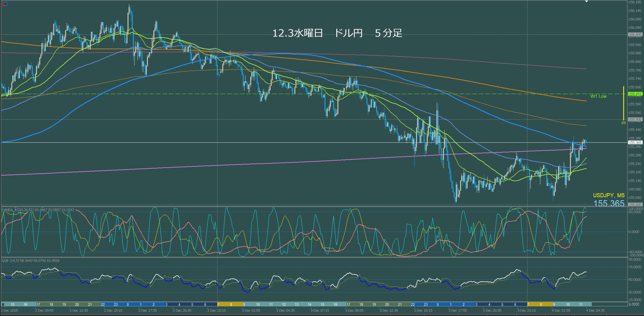Click the chart shift triangle marker at top
This screenshot has width=644, height=316.
[586, 2]
